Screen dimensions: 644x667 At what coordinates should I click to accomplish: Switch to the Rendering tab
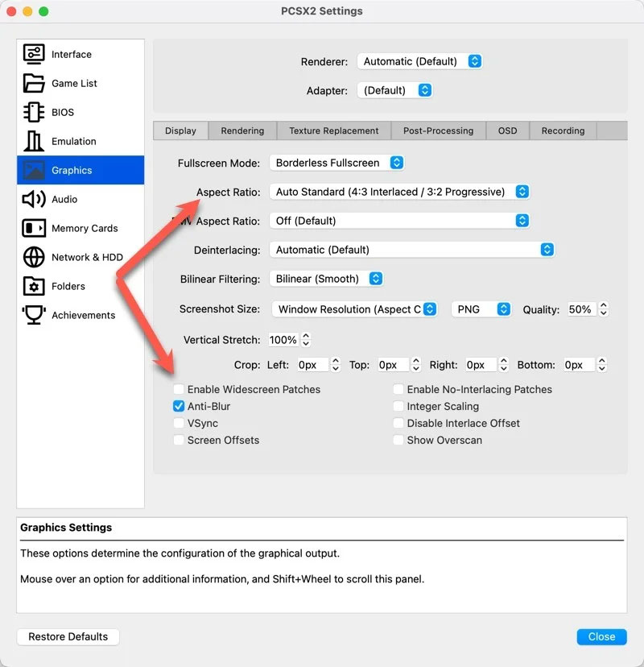(242, 130)
